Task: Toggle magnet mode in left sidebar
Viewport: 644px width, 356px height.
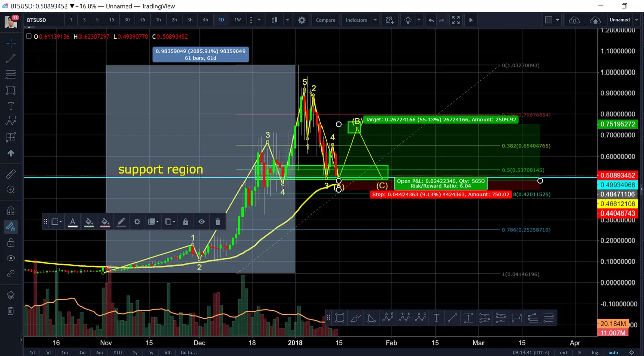Action: (x=11, y=211)
